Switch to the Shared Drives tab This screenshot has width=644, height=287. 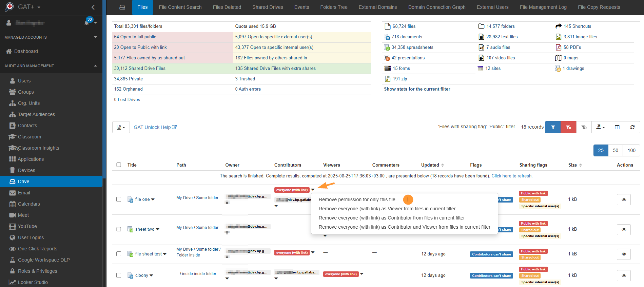267,7
